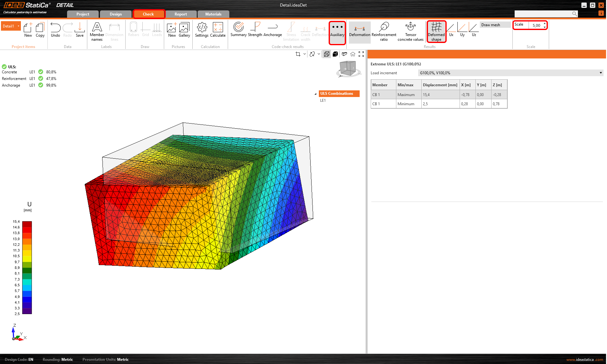Image resolution: width=607 pixels, height=364 pixels.
Task: Open the picture Gallery
Action: (x=184, y=30)
